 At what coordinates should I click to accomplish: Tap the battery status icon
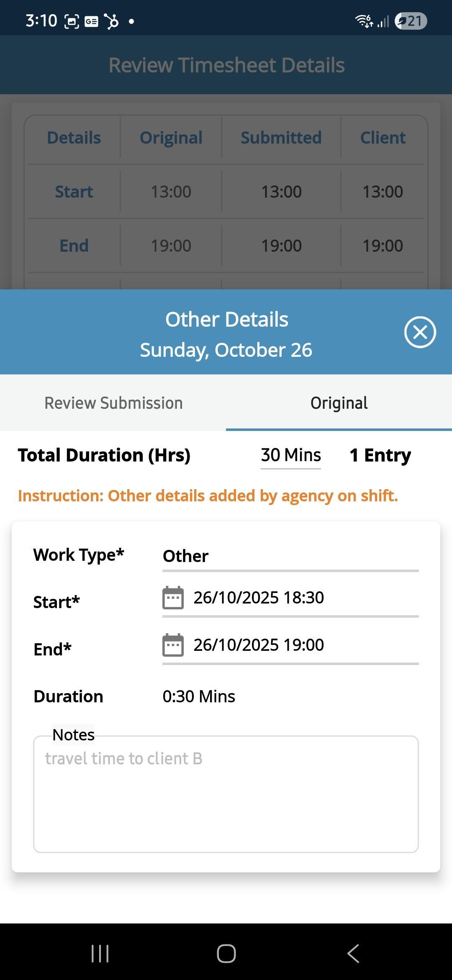click(411, 21)
